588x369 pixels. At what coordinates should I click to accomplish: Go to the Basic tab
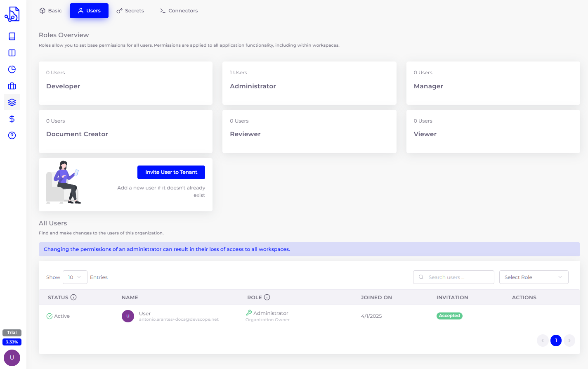click(50, 11)
